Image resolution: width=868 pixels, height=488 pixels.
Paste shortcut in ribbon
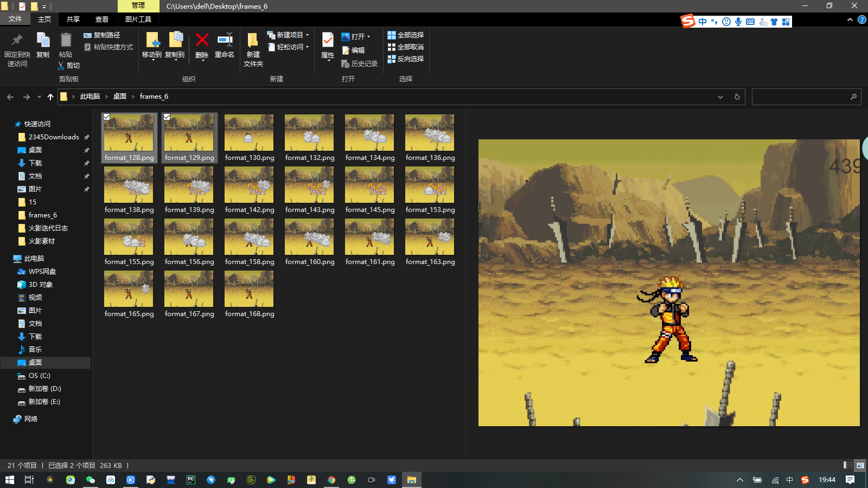point(108,47)
